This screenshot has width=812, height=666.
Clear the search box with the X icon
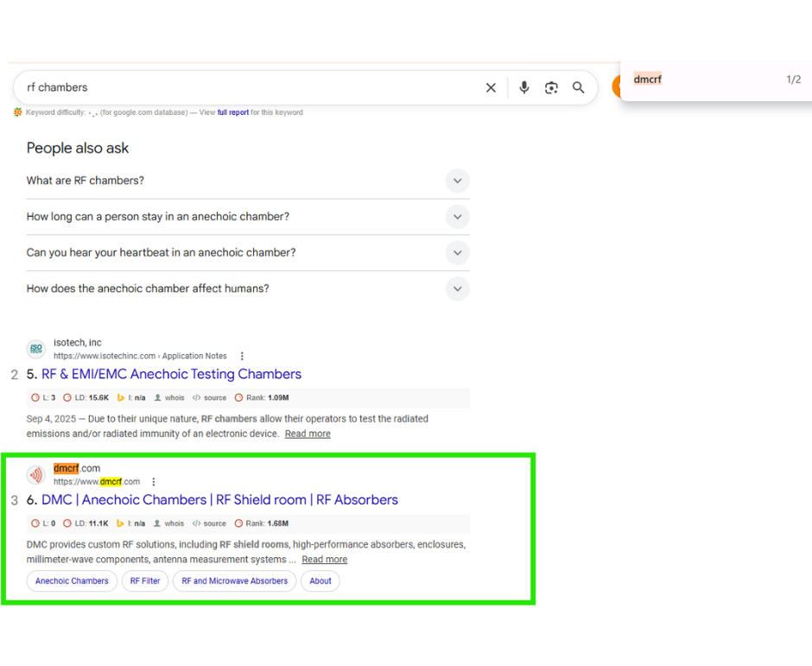(491, 87)
